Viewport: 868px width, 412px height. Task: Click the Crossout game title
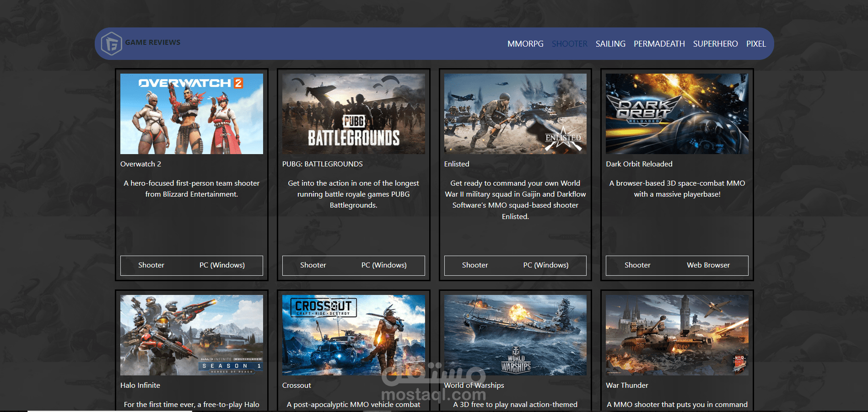pos(297,385)
